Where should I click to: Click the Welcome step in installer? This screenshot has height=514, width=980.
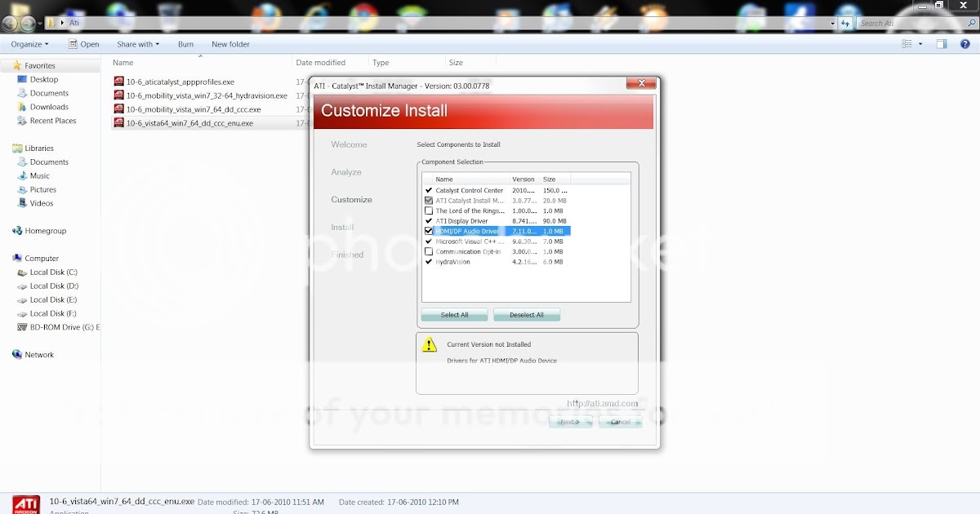(349, 144)
